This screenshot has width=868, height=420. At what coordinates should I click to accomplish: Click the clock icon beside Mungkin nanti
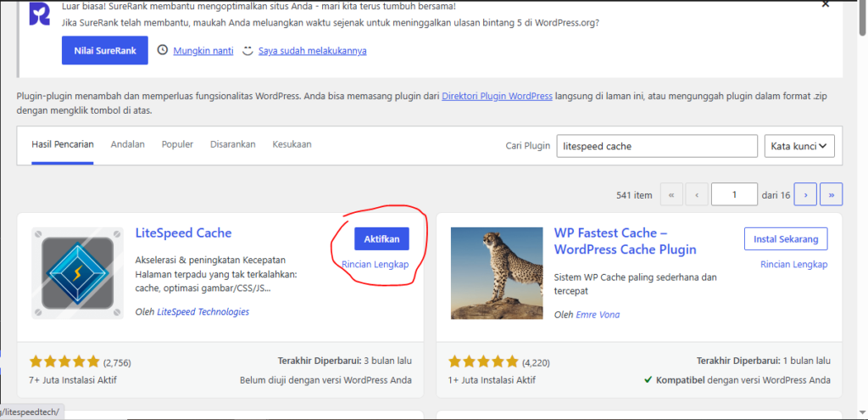pyautogui.click(x=162, y=50)
